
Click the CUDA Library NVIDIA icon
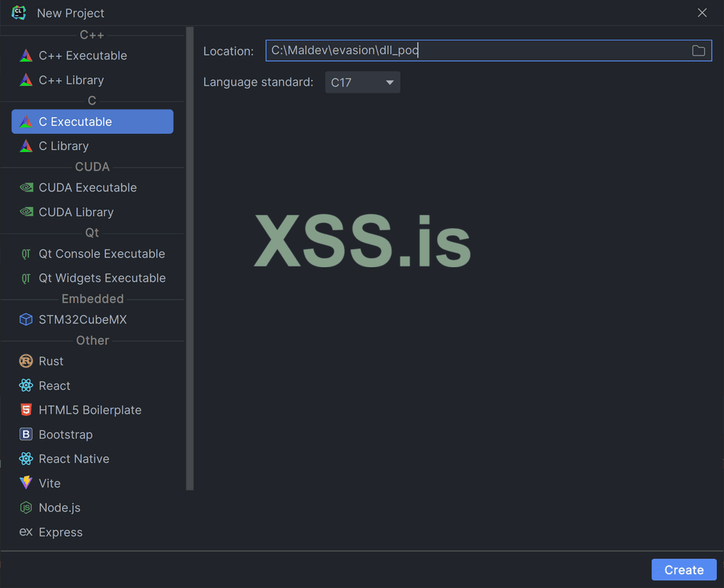[x=26, y=212]
